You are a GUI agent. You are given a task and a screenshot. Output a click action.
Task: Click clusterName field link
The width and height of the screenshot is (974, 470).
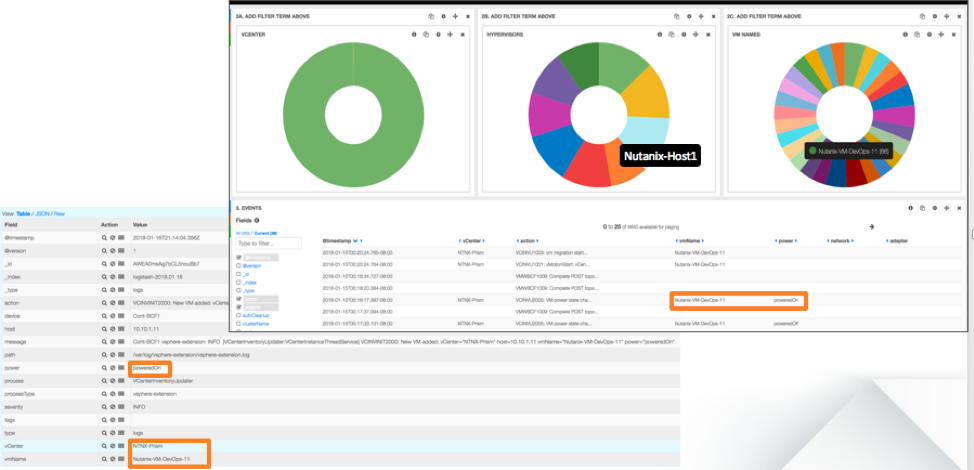(257, 324)
